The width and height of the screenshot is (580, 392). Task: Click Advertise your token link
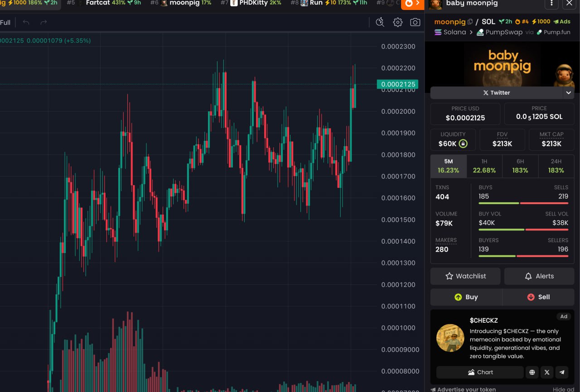click(x=463, y=389)
